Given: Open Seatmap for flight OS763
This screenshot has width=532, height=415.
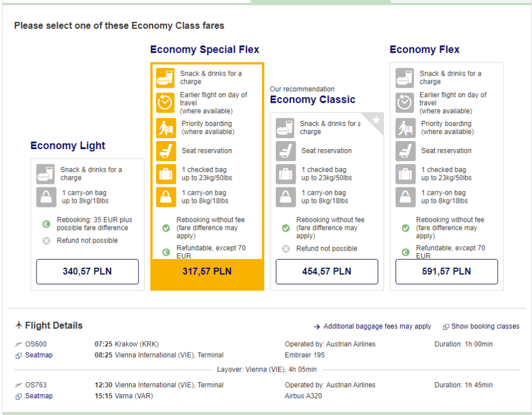Looking at the screenshot, I should click(38, 396).
